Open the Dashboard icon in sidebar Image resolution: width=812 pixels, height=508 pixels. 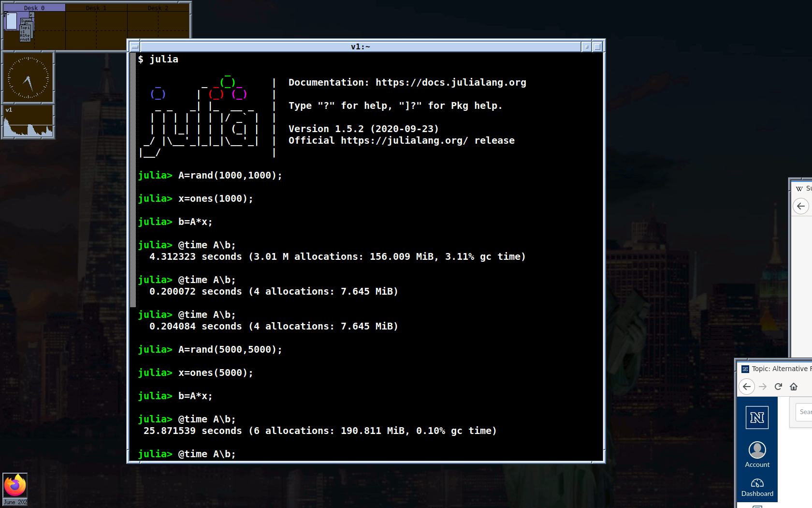[757, 488]
